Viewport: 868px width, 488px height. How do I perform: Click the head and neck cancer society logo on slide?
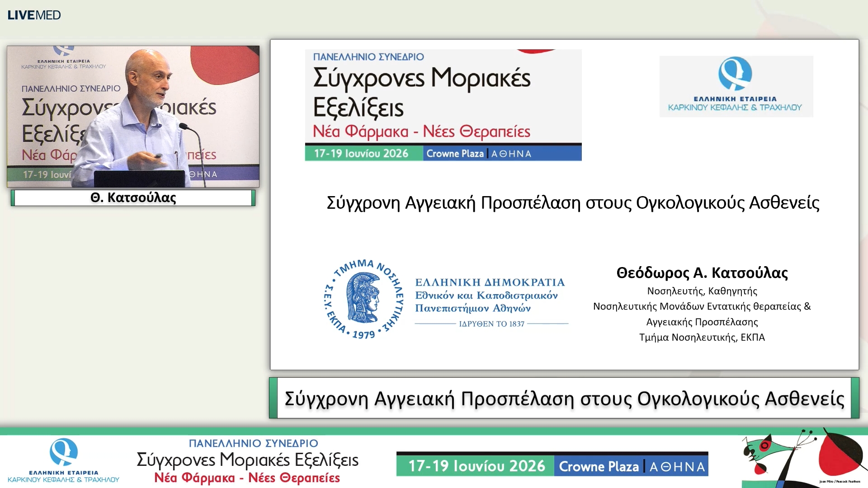pyautogui.click(x=736, y=86)
